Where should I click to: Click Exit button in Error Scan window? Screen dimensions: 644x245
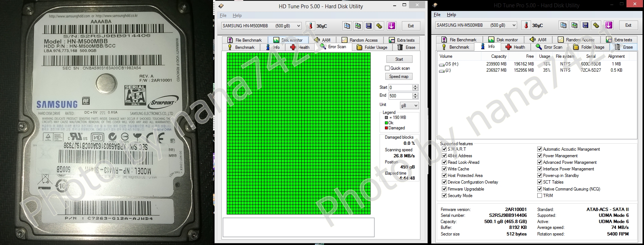(411, 26)
